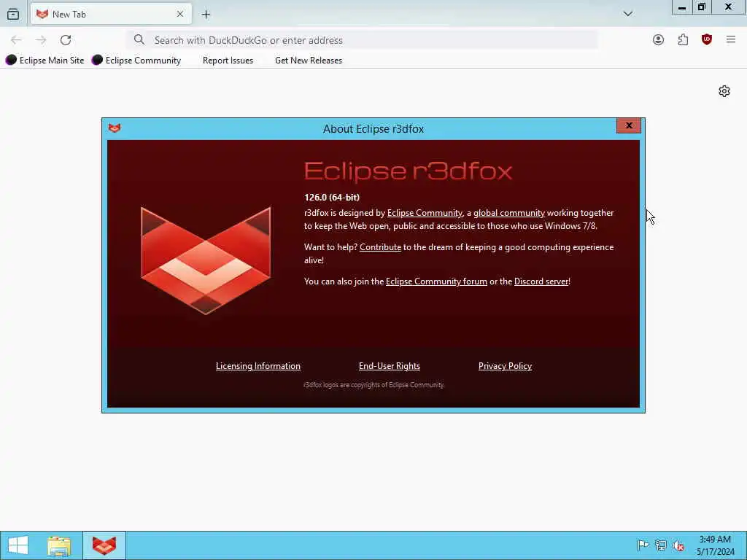Open the Windows Start button
747x560 pixels.
[x=18, y=545]
